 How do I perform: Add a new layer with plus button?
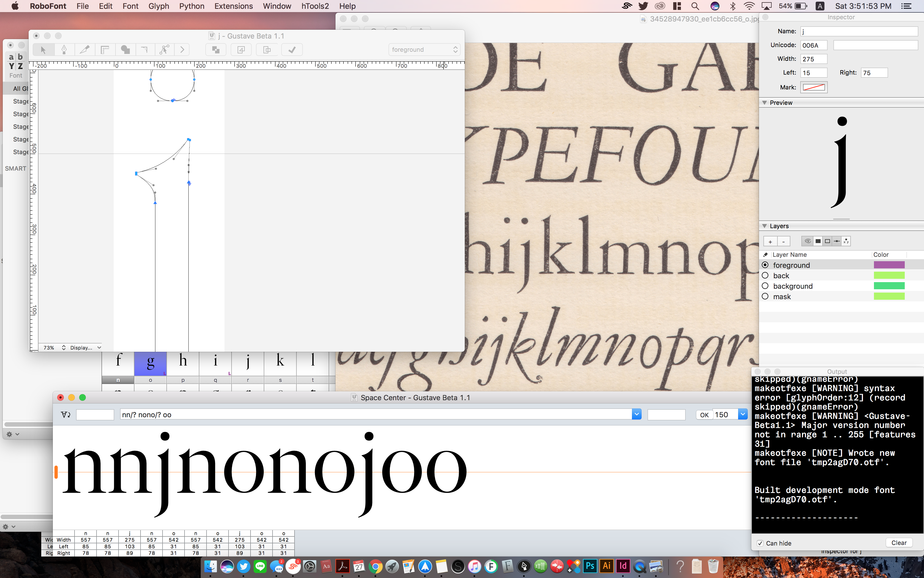tap(770, 241)
